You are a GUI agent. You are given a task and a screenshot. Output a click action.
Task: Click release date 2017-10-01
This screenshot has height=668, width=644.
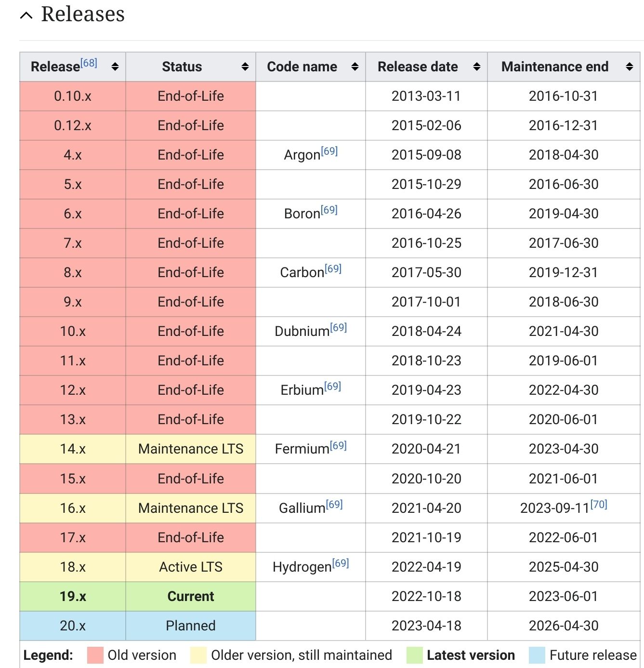coord(426,302)
